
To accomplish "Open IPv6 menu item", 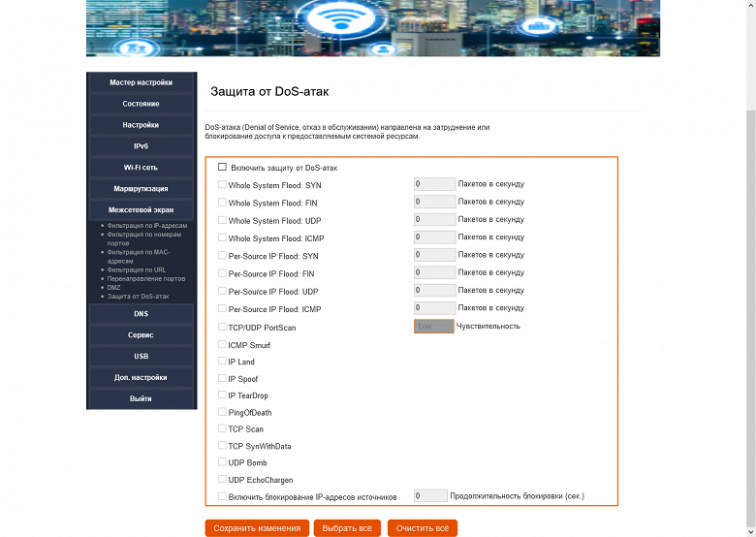I will pyautogui.click(x=141, y=146).
